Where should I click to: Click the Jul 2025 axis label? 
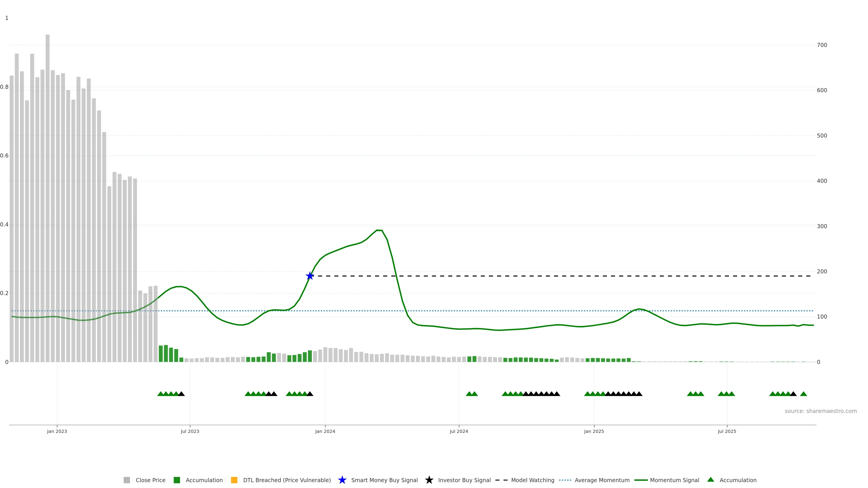(x=727, y=432)
